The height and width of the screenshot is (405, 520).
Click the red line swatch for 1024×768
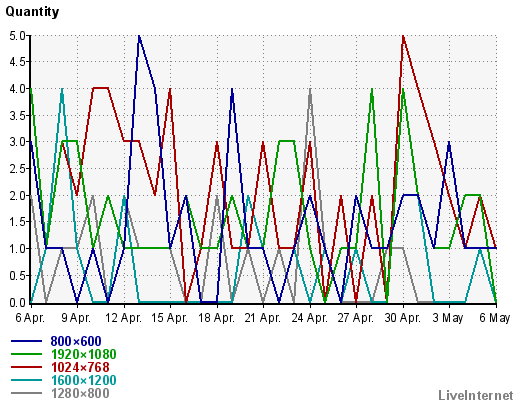click(26, 367)
